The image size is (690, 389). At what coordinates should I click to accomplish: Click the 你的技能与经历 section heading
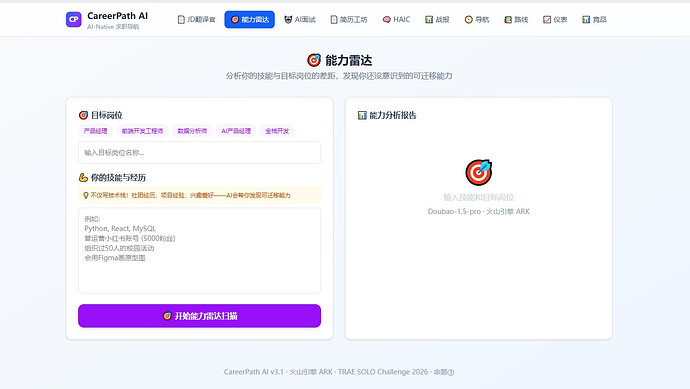click(118, 178)
